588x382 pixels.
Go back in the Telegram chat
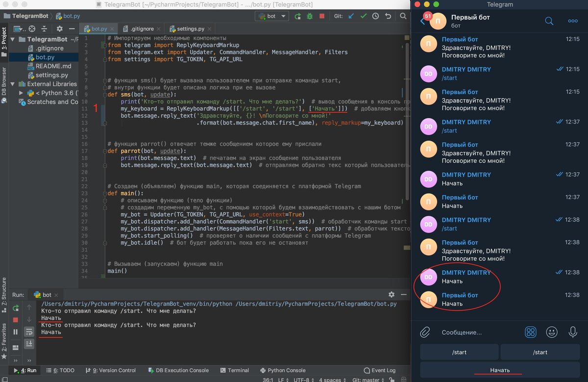pos(422,21)
